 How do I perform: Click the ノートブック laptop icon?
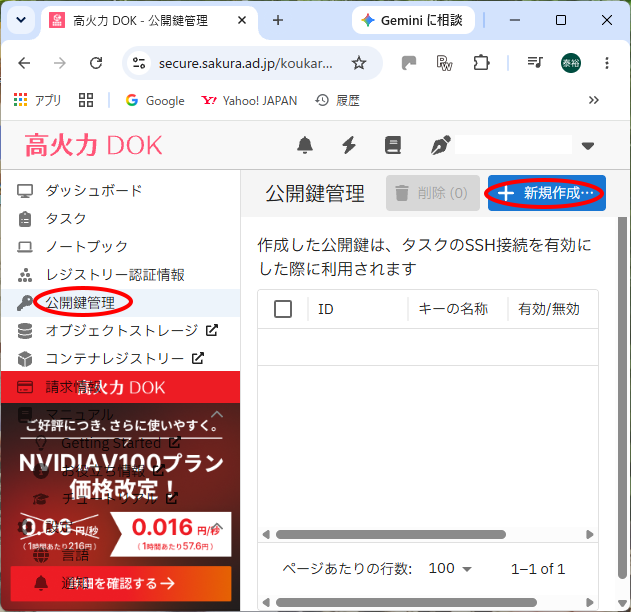coord(25,247)
